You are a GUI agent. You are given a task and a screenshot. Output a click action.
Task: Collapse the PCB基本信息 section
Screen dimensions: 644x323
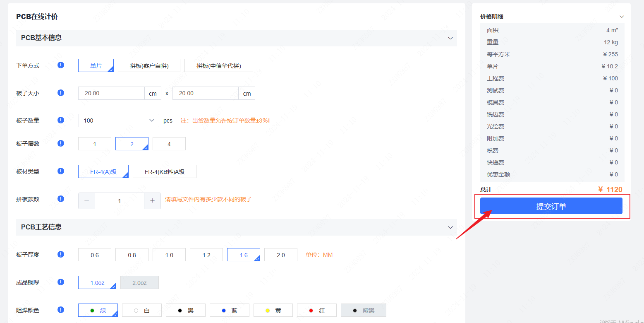pyautogui.click(x=450, y=38)
